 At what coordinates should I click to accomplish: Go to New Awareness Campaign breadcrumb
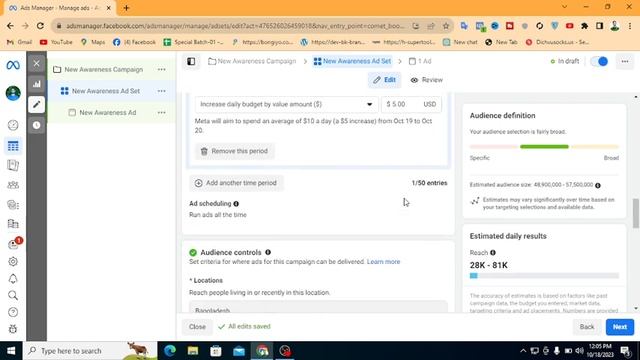[x=252, y=61]
